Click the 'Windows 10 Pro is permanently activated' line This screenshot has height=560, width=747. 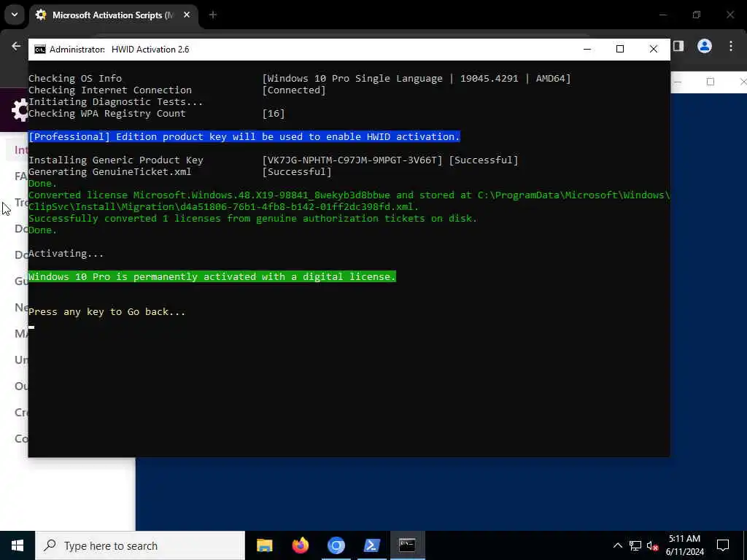(x=212, y=276)
